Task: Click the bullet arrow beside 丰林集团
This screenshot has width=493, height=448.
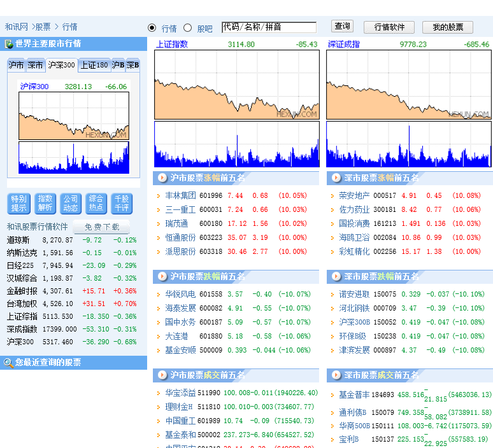Action: 159,196
